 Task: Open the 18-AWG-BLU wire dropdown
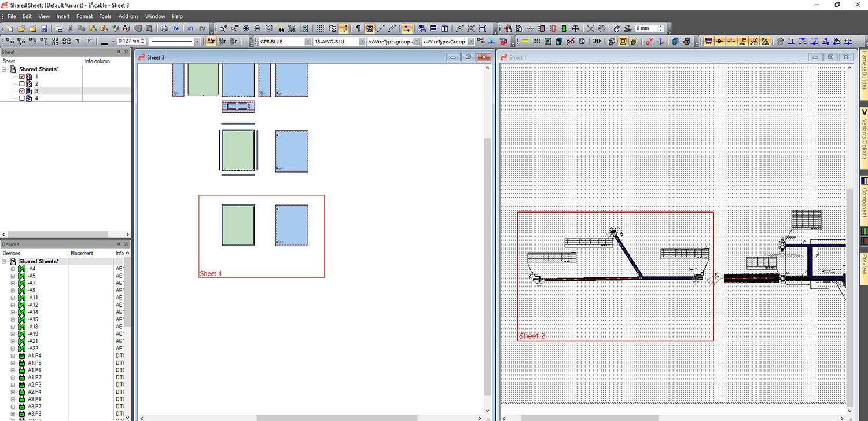coord(362,41)
